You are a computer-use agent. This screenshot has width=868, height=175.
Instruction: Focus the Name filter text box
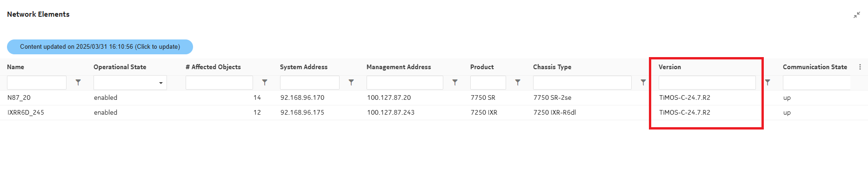pos(37,83)
